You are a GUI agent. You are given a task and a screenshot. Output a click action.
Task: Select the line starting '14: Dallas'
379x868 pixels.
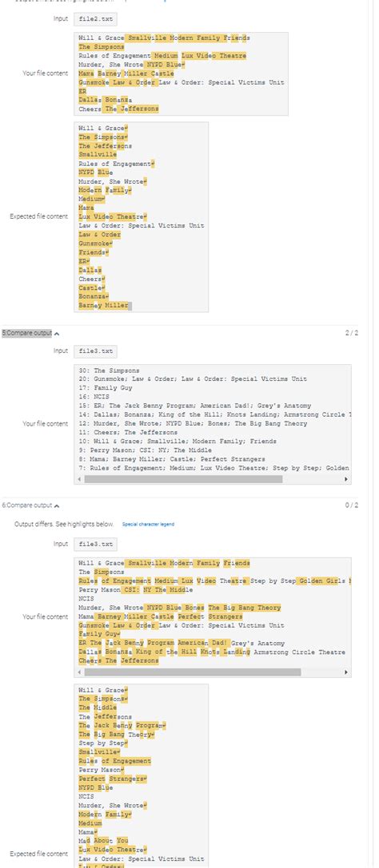coord(214,414)
